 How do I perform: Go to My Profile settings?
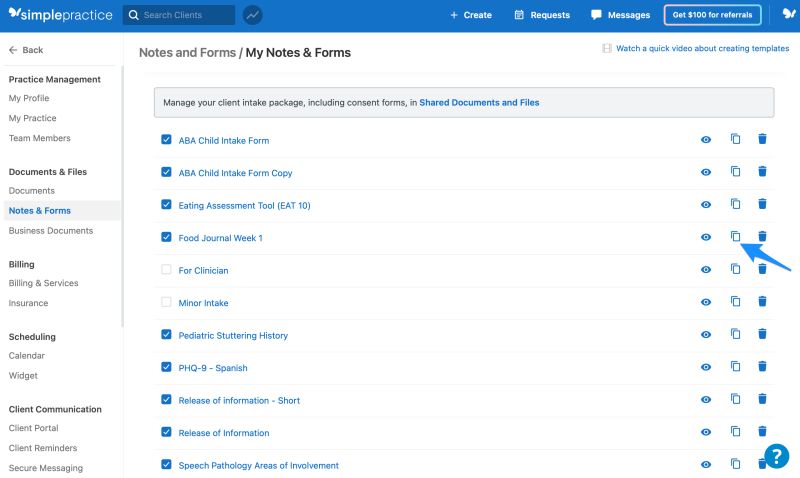point(29,98)
